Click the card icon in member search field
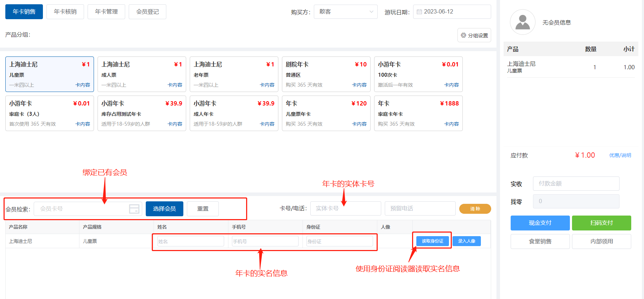Screen dimensions: 644x299 [134, 209]
